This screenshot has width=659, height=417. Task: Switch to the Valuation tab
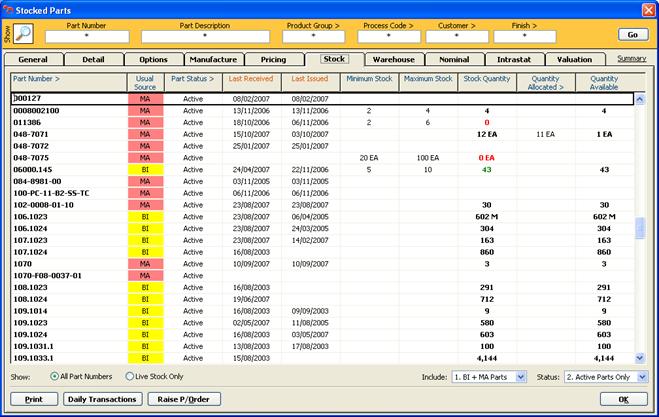coord(575,59)
